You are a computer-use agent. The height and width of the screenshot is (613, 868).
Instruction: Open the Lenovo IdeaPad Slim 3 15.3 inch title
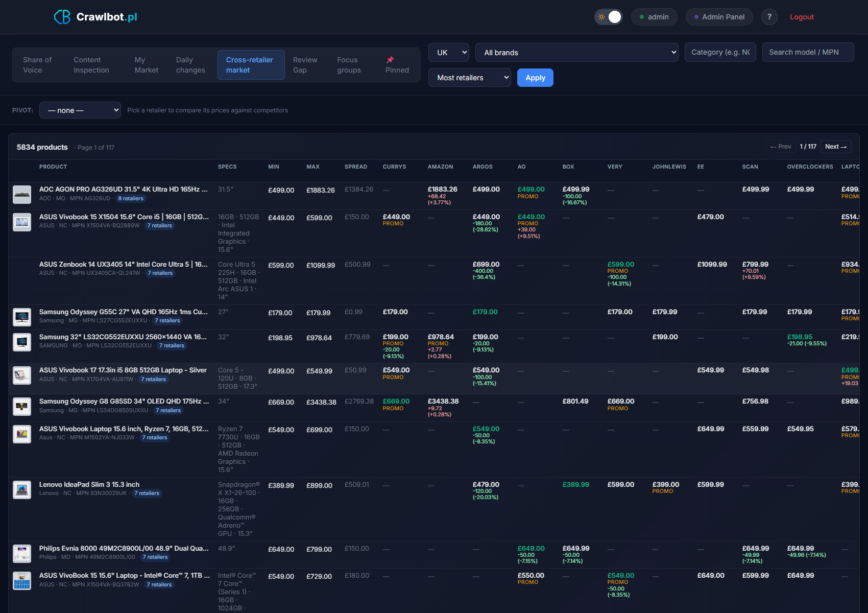pyautogui.click(x=89, y=485)
